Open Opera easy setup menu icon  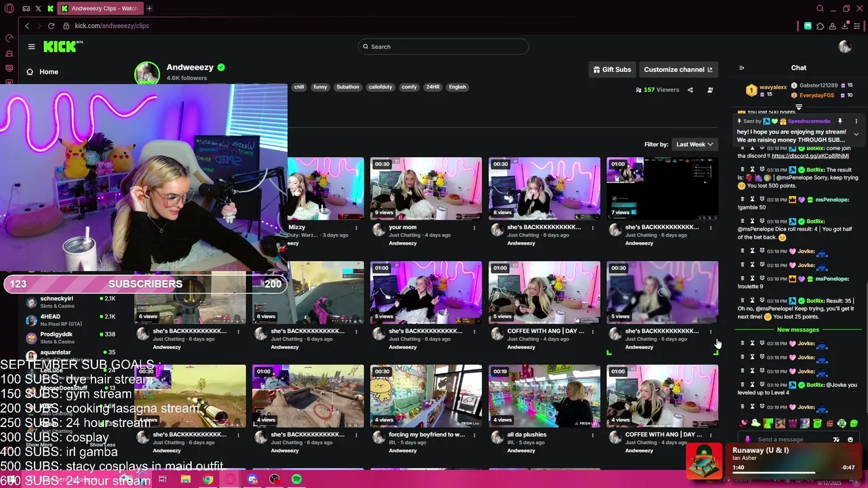coord(857,26)
